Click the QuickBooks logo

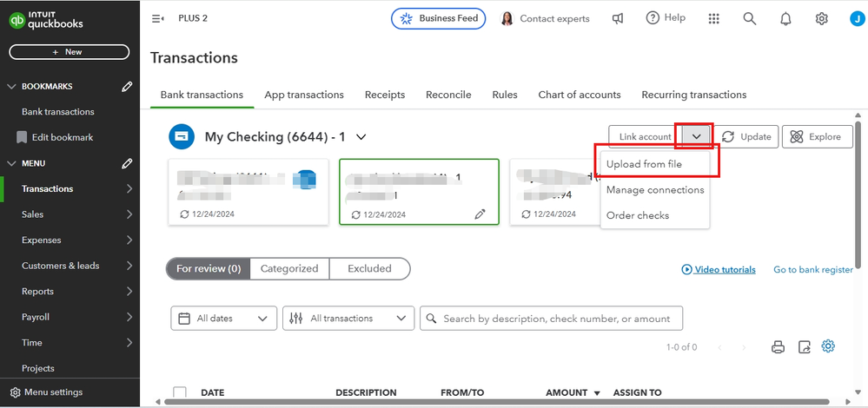click(46, 21)
